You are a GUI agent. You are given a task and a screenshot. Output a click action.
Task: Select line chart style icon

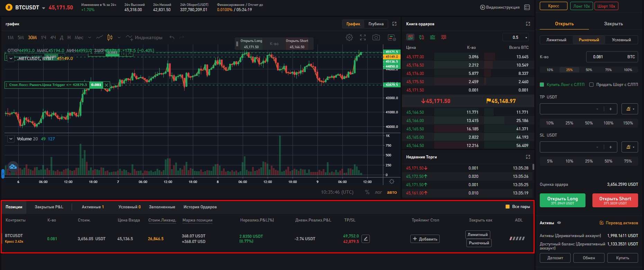click(99, 37)
